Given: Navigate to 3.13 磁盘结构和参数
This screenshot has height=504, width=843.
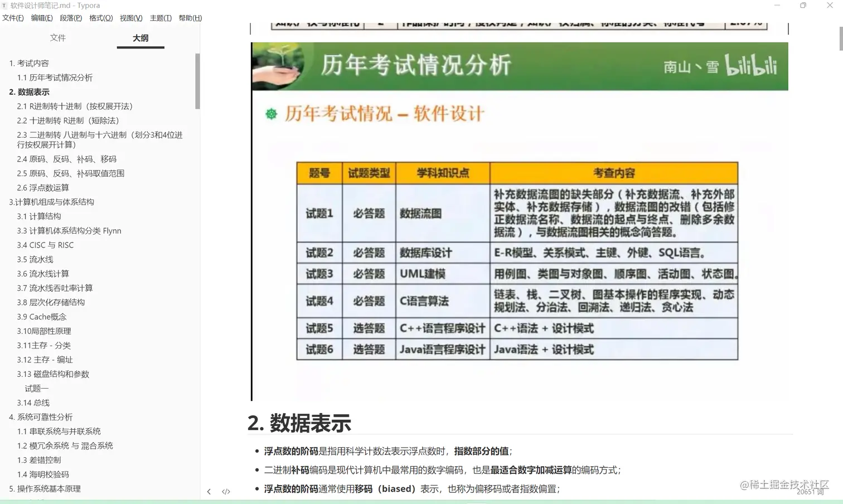Looking at the screenshot, I should tap(53, 374).
